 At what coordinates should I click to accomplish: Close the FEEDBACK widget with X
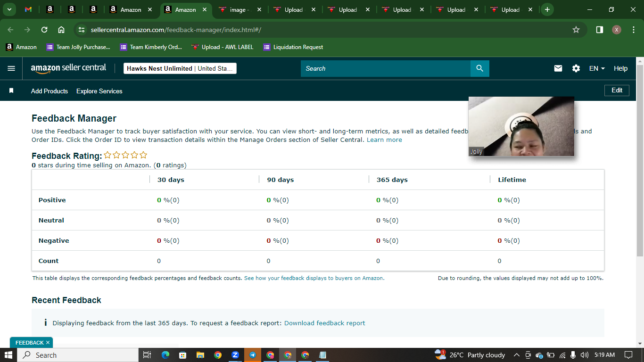coord(48,343)
